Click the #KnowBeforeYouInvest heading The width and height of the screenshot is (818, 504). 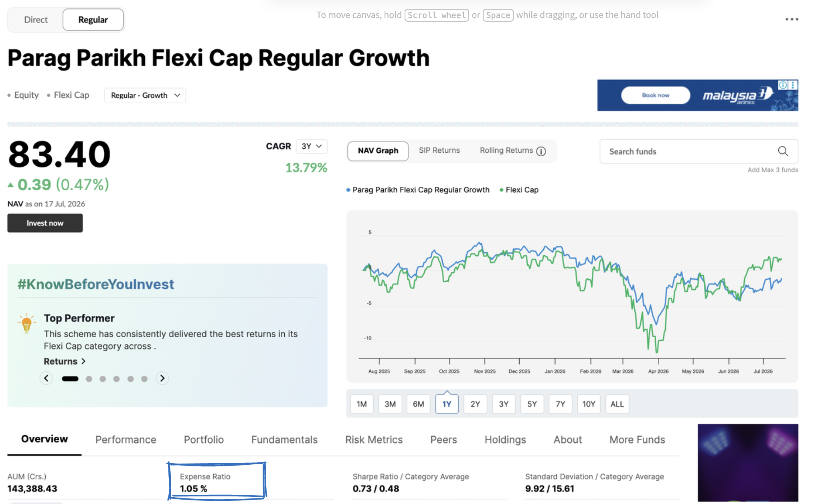click(x=96, y=284)
